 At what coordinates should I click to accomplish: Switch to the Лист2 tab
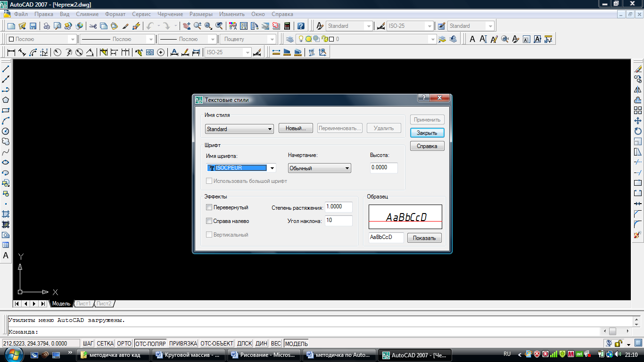[104, 304]
